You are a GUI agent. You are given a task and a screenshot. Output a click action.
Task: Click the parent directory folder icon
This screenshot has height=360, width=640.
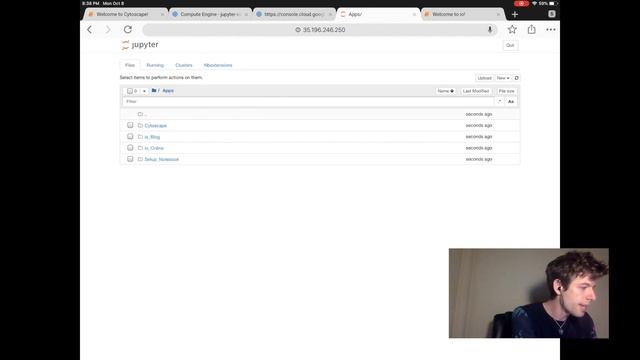(140, 114)
